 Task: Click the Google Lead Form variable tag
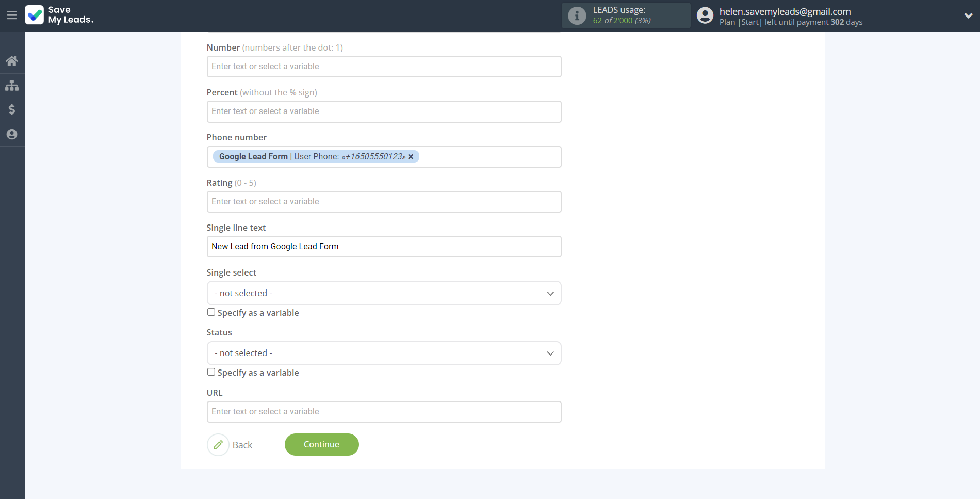click(316, 157)
